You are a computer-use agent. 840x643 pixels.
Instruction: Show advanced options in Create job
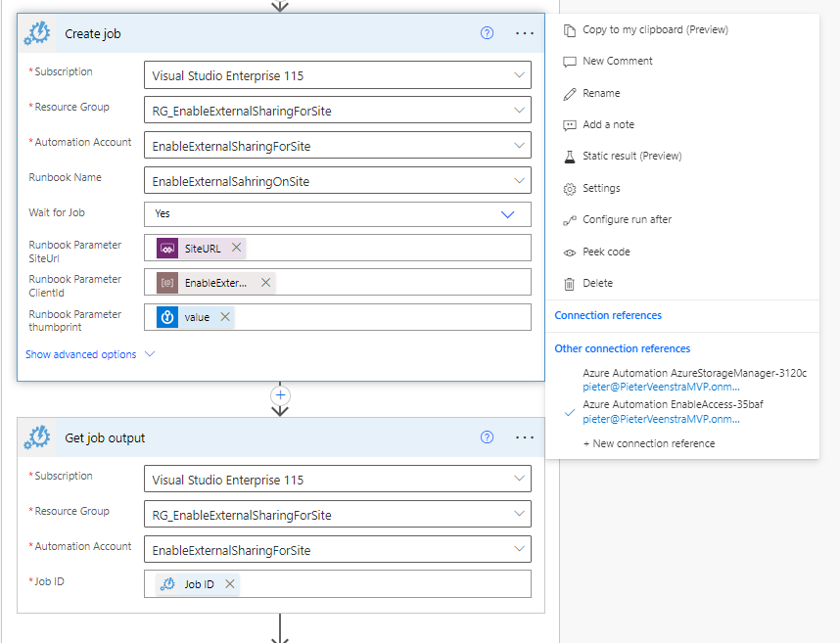[x=90, y=354]
